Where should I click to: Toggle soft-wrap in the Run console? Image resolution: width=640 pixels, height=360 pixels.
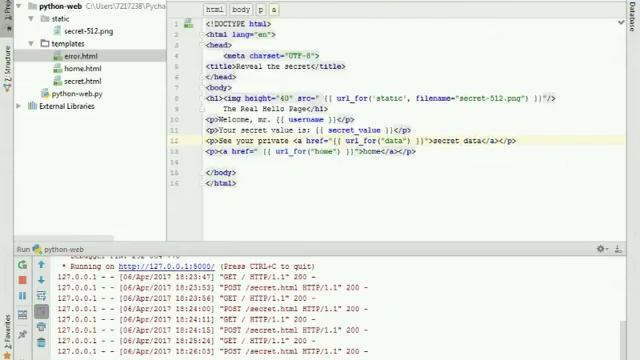point(41,296)
